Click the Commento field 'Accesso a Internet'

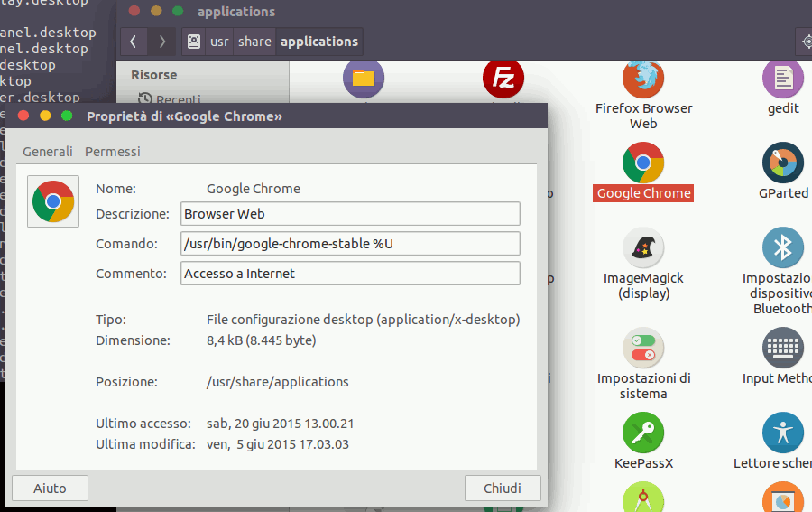point(350,273)
